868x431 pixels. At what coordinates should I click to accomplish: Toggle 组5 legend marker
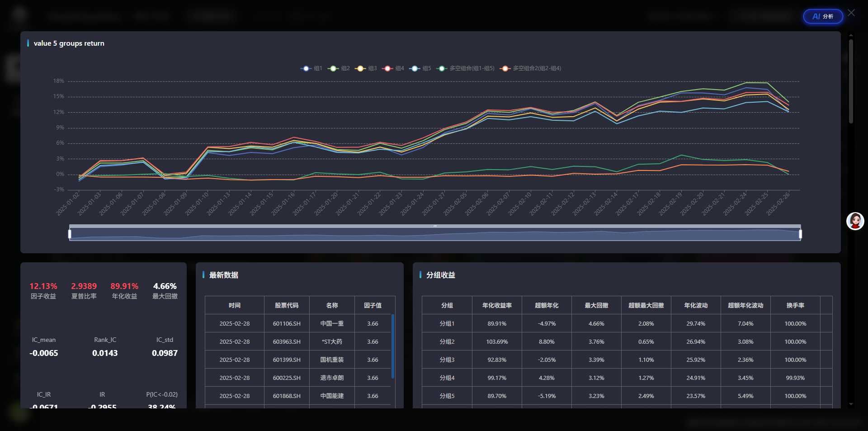(420, 68)
